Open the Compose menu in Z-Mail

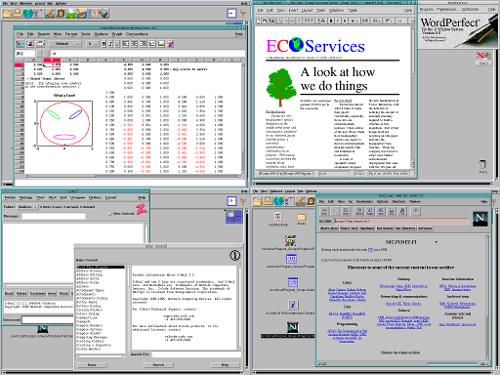point(77,198)
